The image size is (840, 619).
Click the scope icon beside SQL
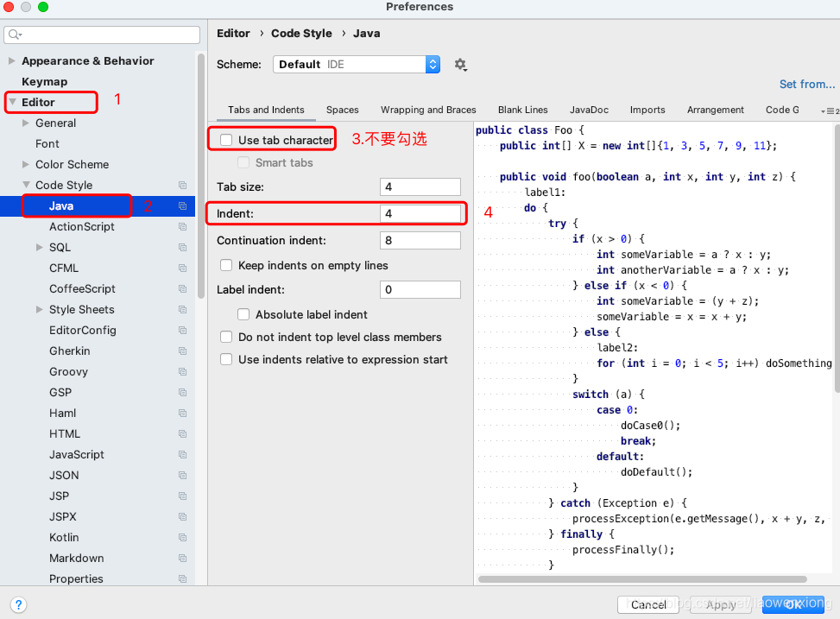pyautogui.click(x=183, y=248)
